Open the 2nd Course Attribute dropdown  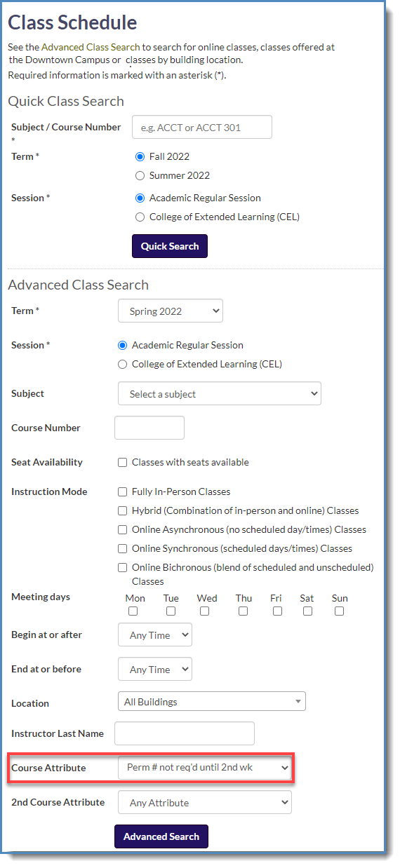tap(205, 803)
